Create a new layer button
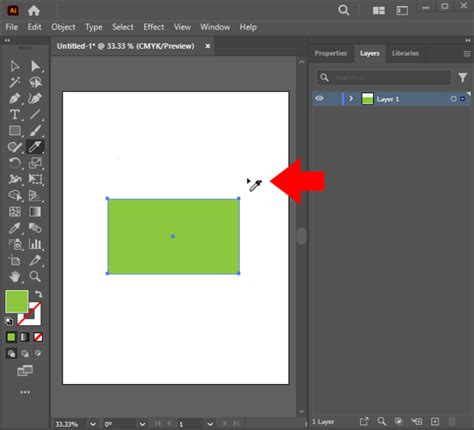The height and width of the screenshot is (430, 474). pyautogui.click(x=435, y=421)
